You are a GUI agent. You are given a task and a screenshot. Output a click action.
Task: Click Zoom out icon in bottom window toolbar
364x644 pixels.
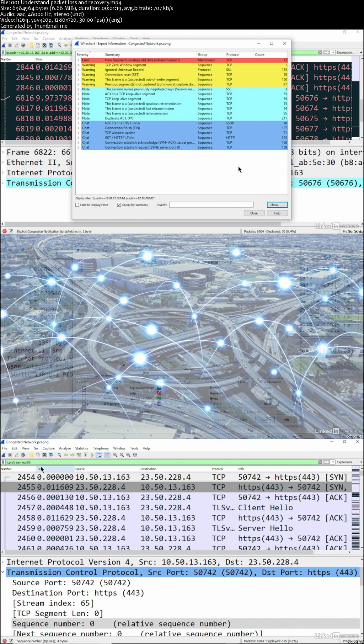(122, 455)
